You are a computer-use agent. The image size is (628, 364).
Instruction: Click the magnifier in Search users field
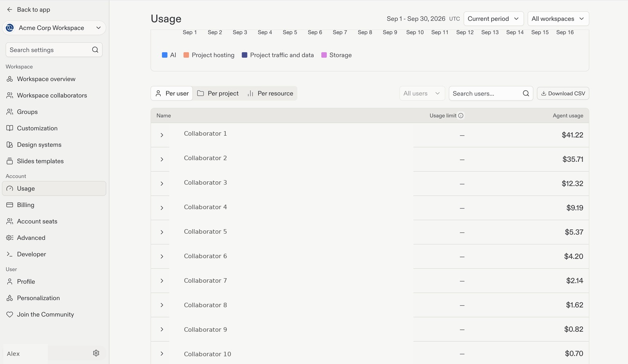526,93
